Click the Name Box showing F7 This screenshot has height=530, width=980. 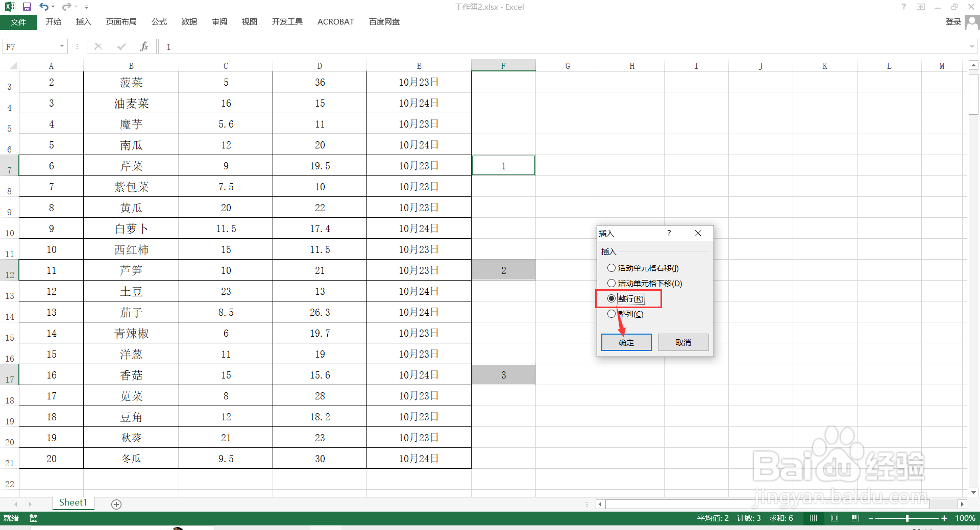point(31,47)
